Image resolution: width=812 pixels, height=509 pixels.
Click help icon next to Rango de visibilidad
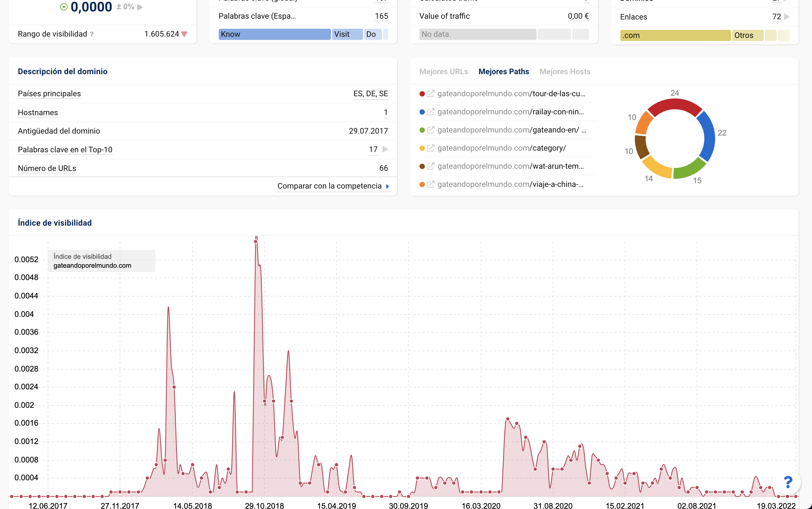[92, 34]
